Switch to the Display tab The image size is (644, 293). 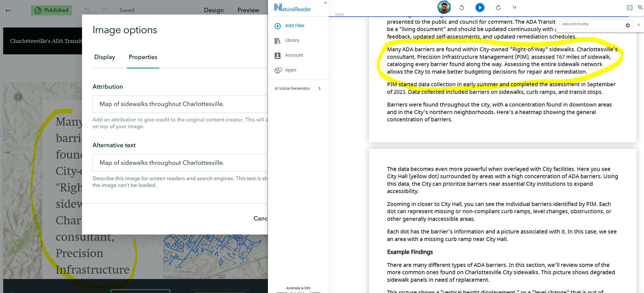105,57
